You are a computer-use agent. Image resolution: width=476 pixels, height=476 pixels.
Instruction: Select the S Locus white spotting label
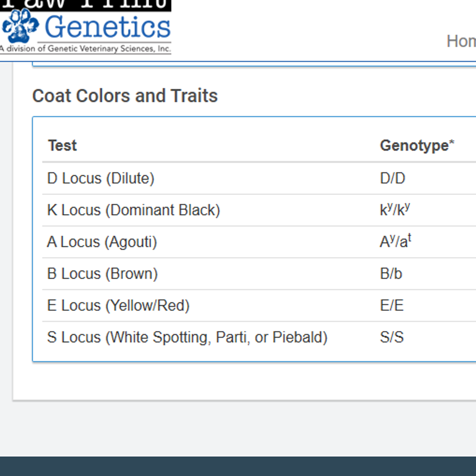[187, 337]
